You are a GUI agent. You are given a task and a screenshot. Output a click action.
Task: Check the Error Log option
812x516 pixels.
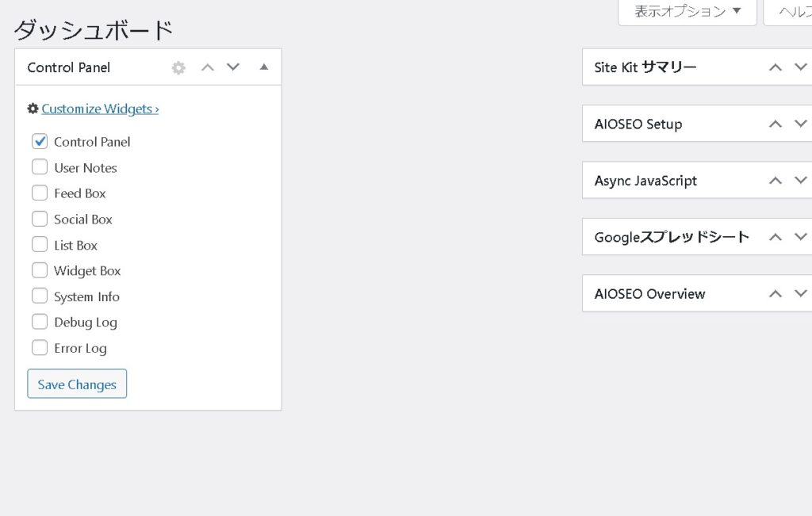click(40, 348)
